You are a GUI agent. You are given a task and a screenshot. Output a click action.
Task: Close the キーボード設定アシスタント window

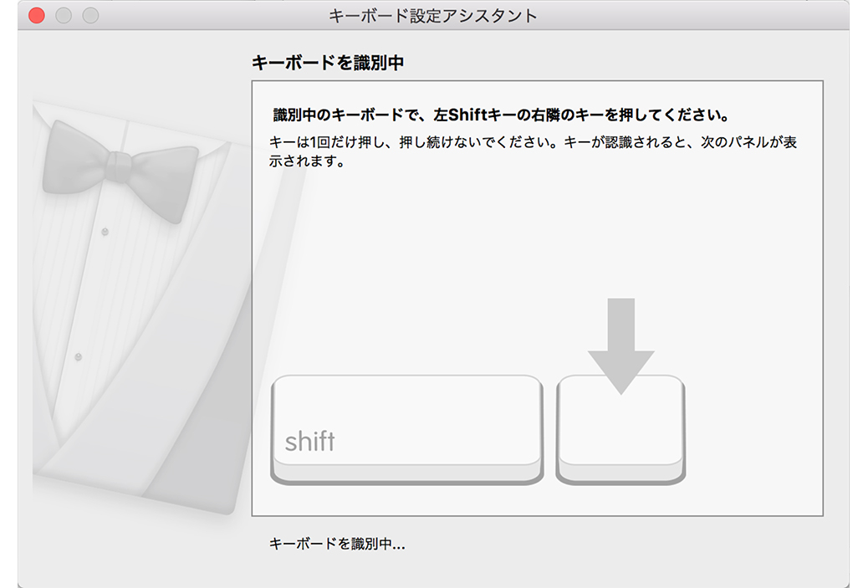37,16
